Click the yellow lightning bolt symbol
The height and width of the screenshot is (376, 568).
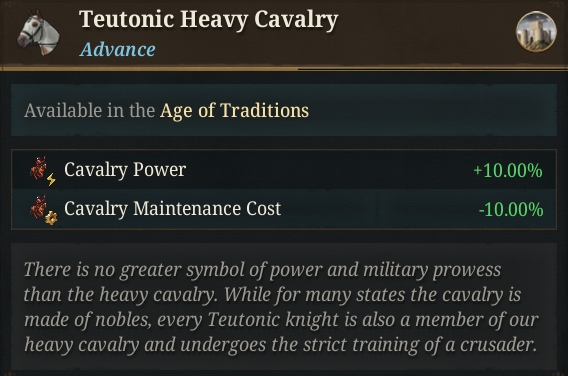[x=51, y=179]
